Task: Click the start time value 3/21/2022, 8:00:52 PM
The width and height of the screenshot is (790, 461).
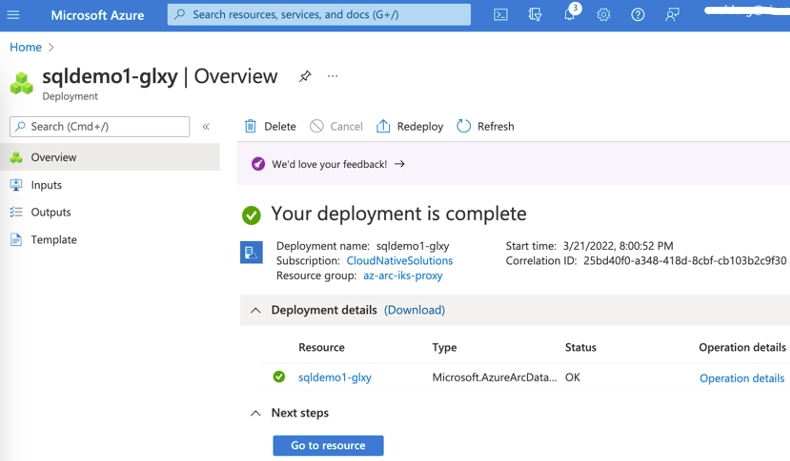Action: (x=618, y=246)
